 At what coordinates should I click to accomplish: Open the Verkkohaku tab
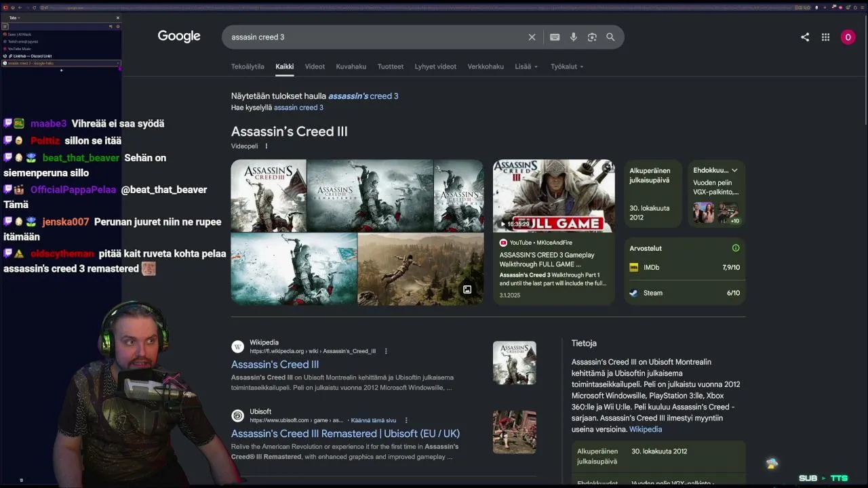pyautogui.click(x=486, y=66)
